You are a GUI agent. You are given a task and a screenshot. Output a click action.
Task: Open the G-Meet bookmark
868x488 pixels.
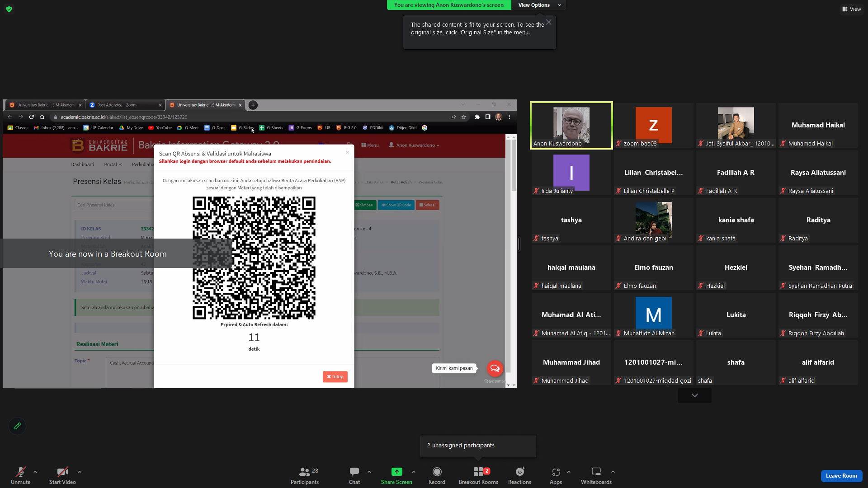(188, 128)
